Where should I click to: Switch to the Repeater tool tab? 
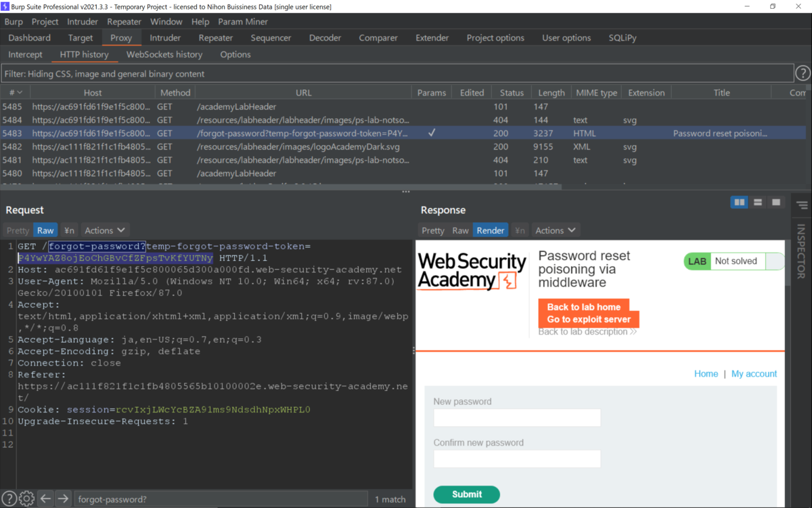click(216, 38)
